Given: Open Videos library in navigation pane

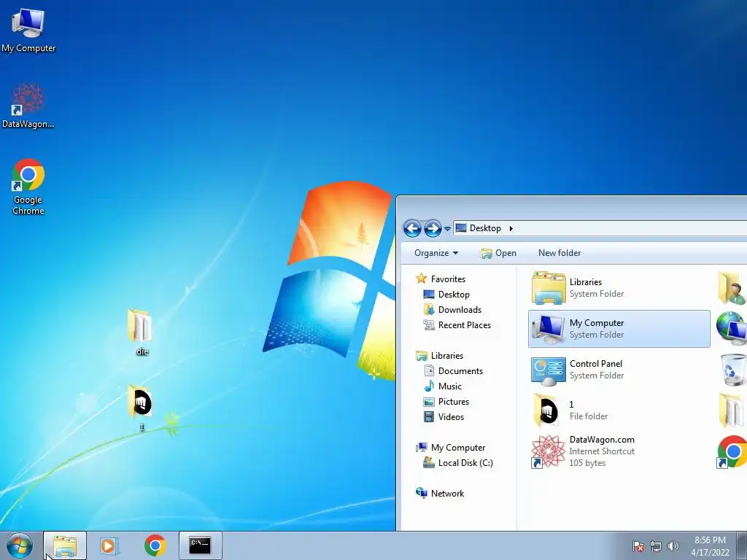Looking at the screenshot, I should 444,416.
